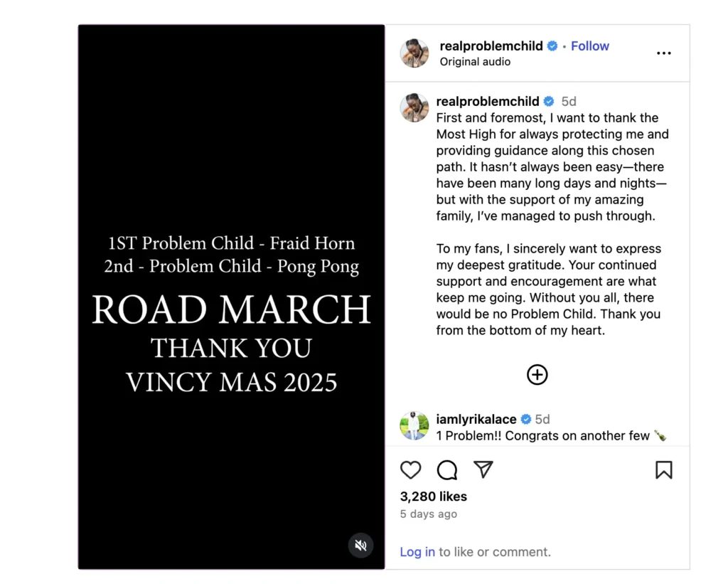
Task: Open iamlyrikalace commenter avatar
Action: (414, 425)
